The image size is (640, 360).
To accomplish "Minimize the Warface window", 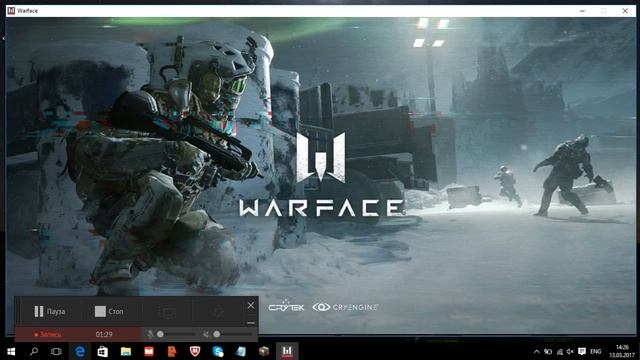I will (582, 11).
